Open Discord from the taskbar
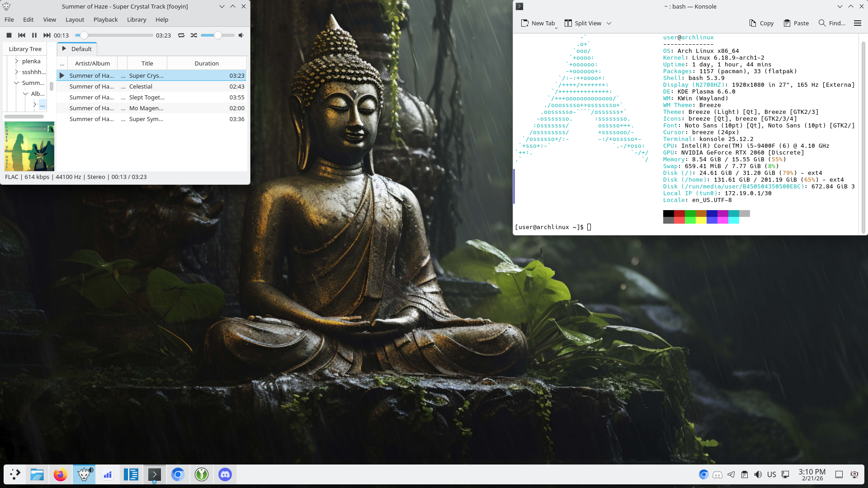The width and height of the screenshot is (868, 488). [225, 474]
